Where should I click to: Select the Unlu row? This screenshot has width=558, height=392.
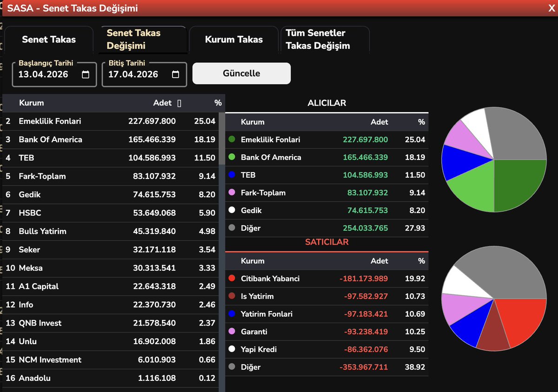[111, 342]
